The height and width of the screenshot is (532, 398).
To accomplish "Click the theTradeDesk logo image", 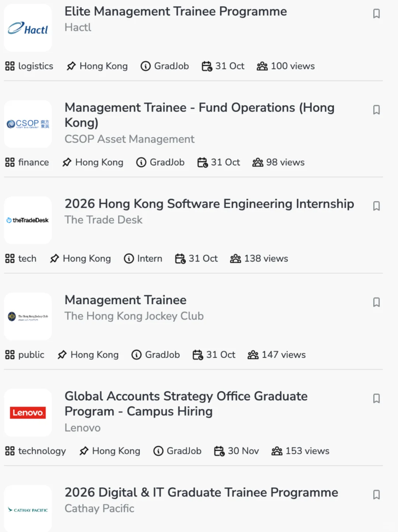I will (x=28, y=220).
